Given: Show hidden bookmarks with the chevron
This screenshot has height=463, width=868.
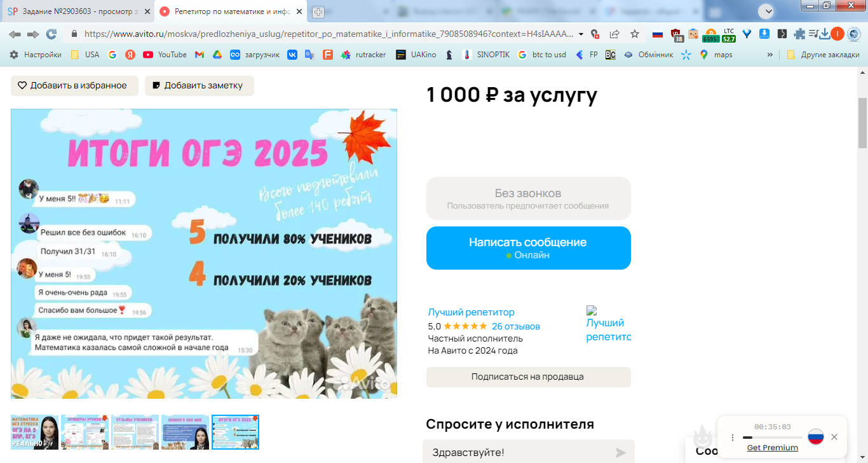Looking at the screenshot, I should click(770, 55).
